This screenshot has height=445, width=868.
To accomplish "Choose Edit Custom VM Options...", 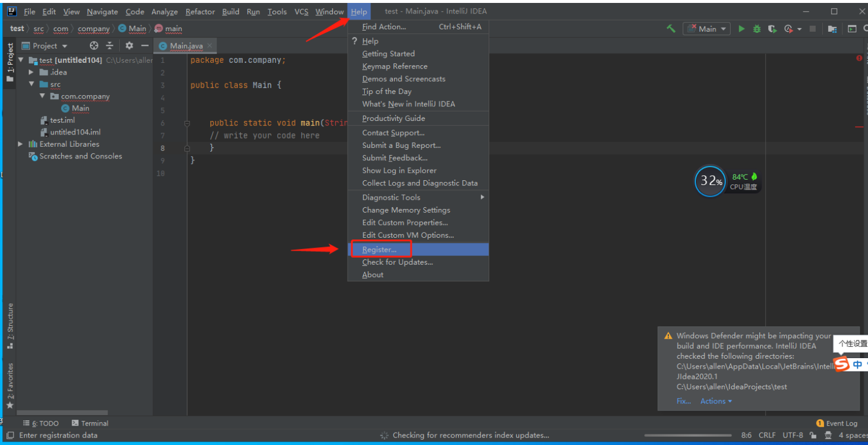I will [418, 235].
